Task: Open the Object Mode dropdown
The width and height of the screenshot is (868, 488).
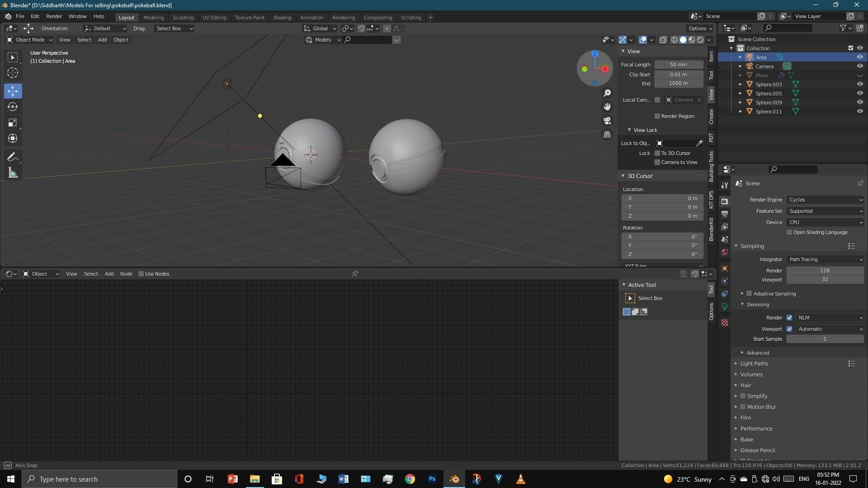Action: pyautogui.click(x=29, y=40)
